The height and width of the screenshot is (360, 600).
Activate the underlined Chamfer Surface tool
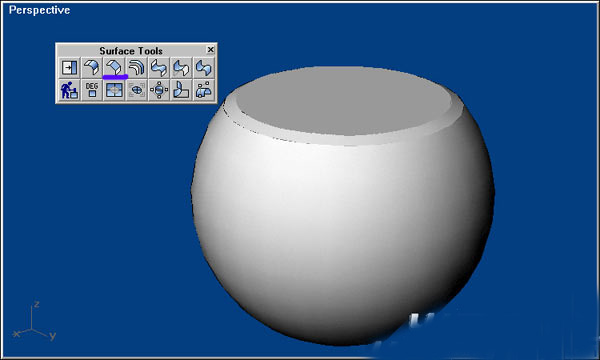coord(114,68)
